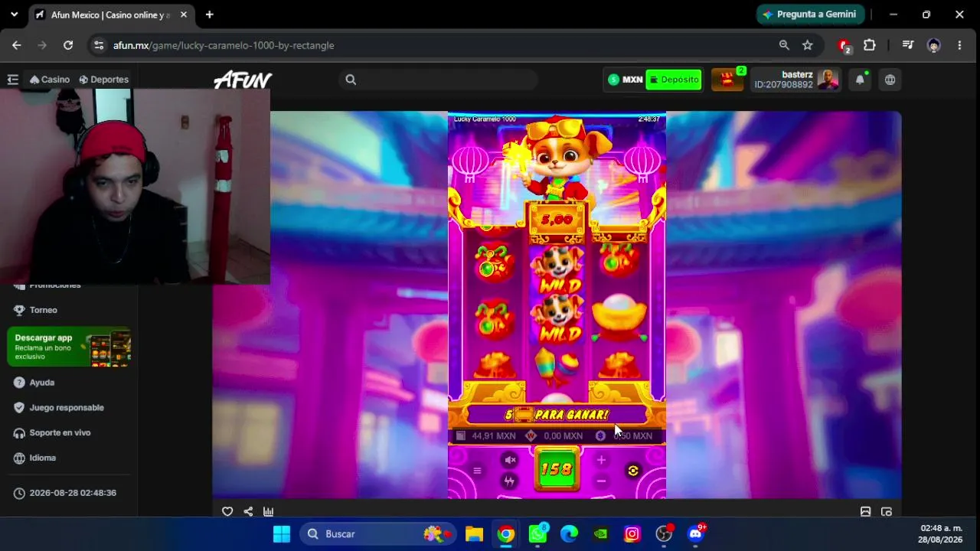
Task: Click the taskbar Buscar search box
Action: tap(376, 534)
